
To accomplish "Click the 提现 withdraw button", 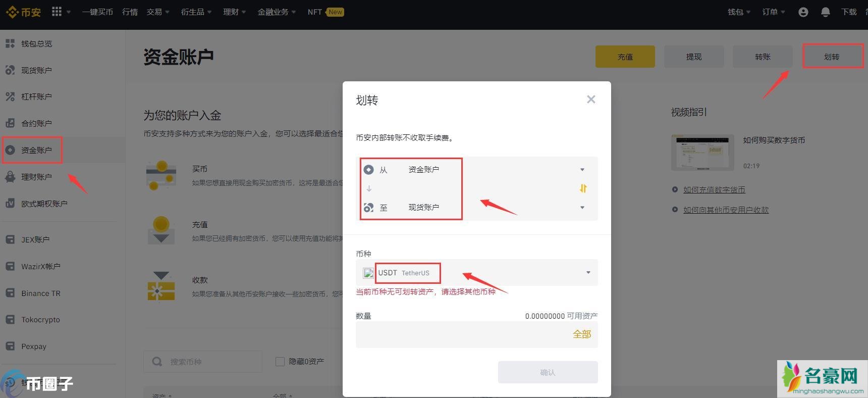I will pyautogui.click(x=694, y=57).
